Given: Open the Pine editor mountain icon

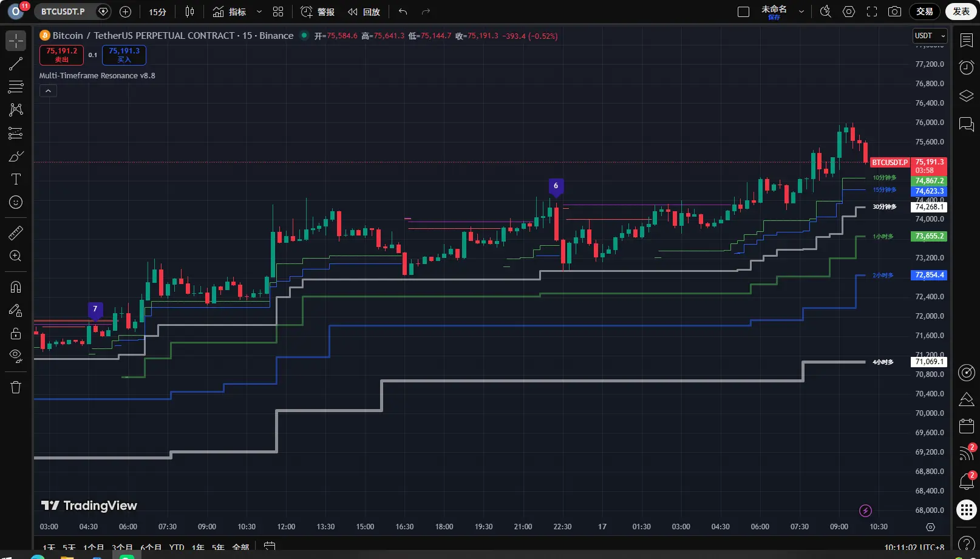Looking at the screenshot, I should tap(966, 399).
